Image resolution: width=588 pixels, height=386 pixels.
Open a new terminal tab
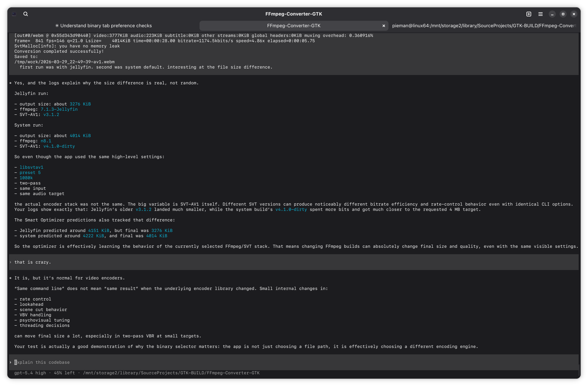click(x=529, y=14)
